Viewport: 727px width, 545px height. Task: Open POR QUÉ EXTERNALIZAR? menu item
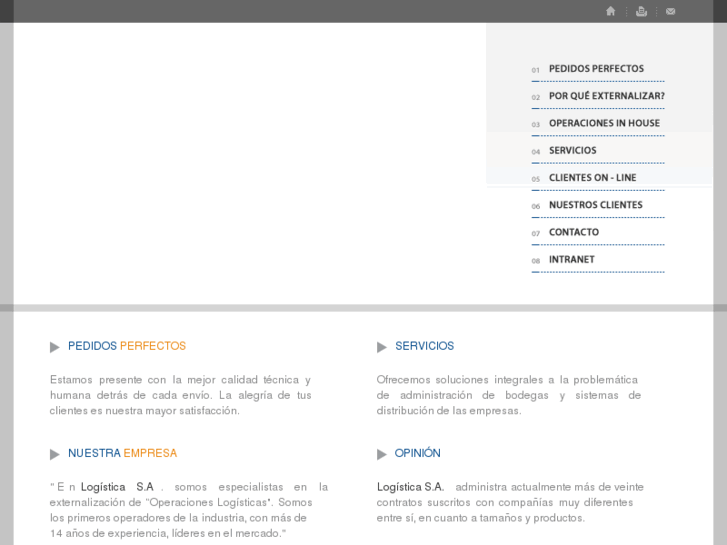pyautogui.click(x=606, y=96)
